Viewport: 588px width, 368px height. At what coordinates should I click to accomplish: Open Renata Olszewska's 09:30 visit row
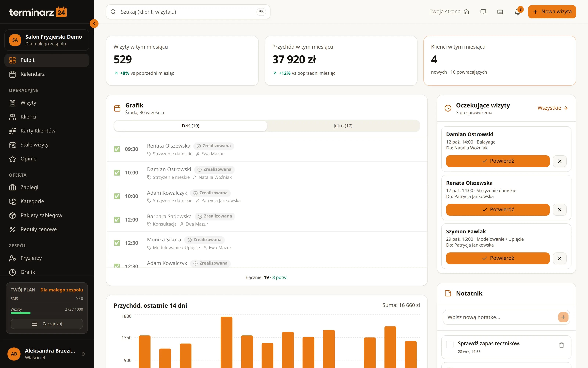(x=267, y=150)
